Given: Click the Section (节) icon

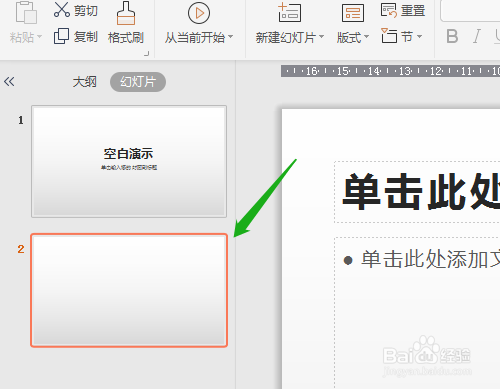Looking at the screenshot, I should (389, 36).
